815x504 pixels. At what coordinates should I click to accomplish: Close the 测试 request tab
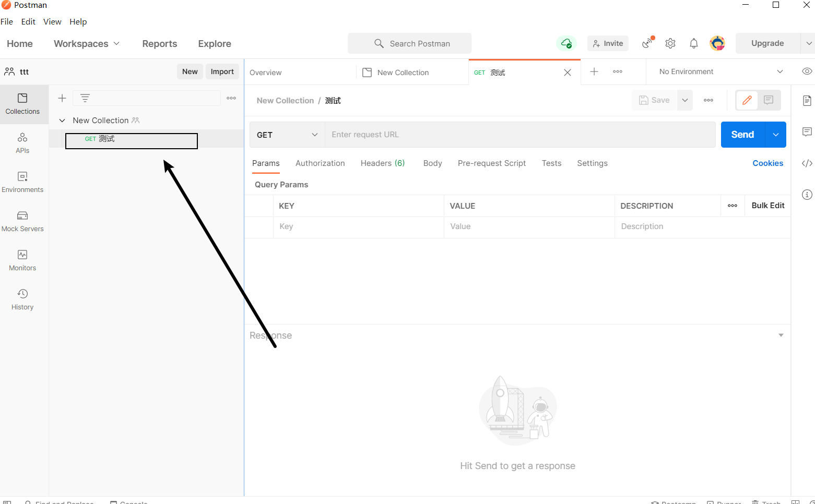(568, 73)
